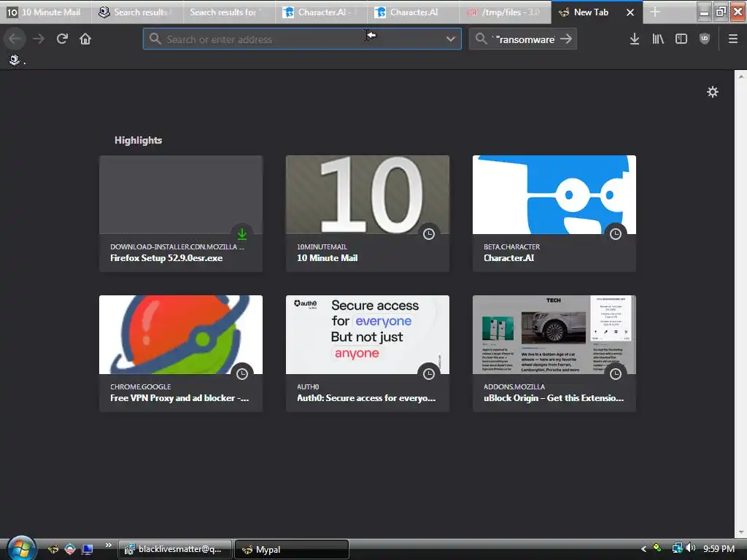Focus the Search or enter address field

(302, 39)
